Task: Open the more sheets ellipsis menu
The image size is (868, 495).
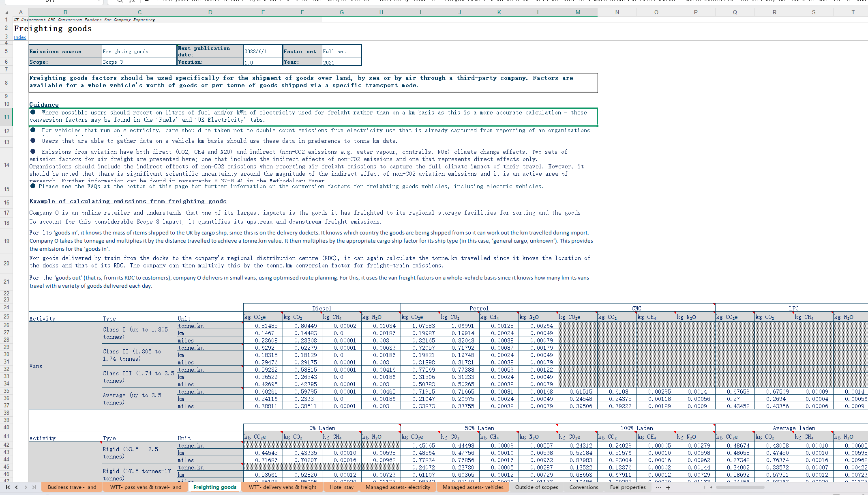Action: [658, 488]
